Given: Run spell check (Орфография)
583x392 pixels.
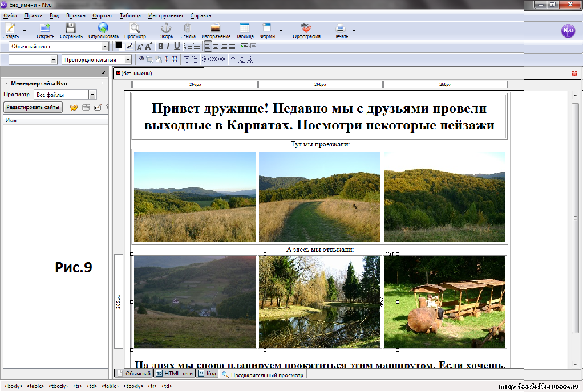Looking at the screenshot, I should [x=306, y=28].
